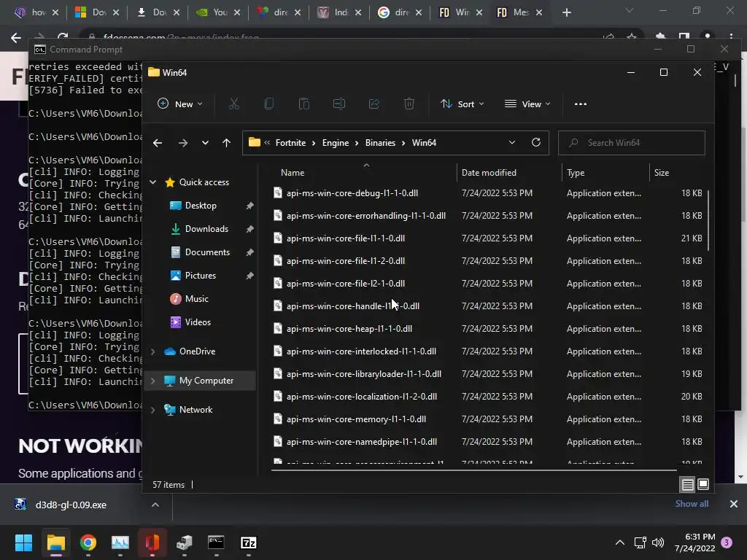Close the Chrome downloads bar

(734, 504)
